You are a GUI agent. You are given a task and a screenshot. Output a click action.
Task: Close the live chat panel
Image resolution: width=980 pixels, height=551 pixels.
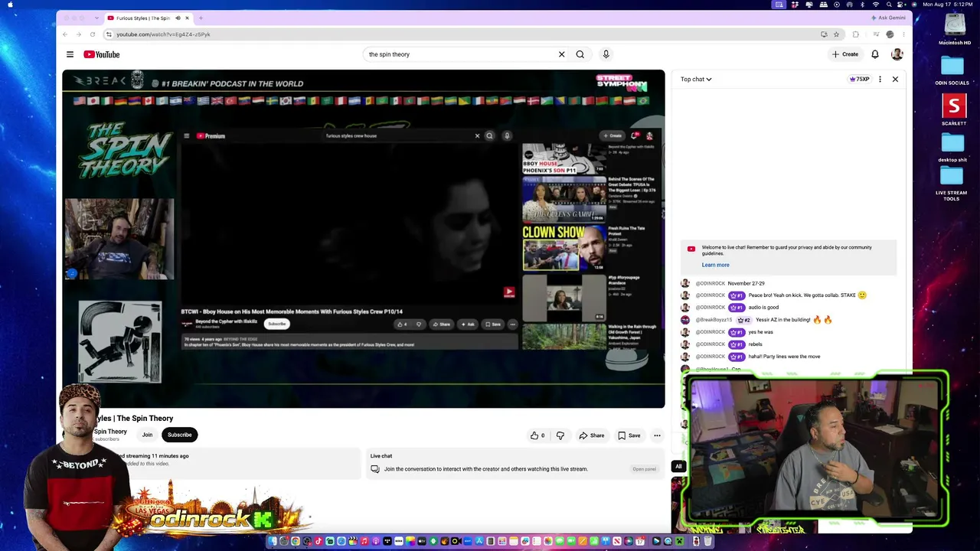tap(895, 80)
